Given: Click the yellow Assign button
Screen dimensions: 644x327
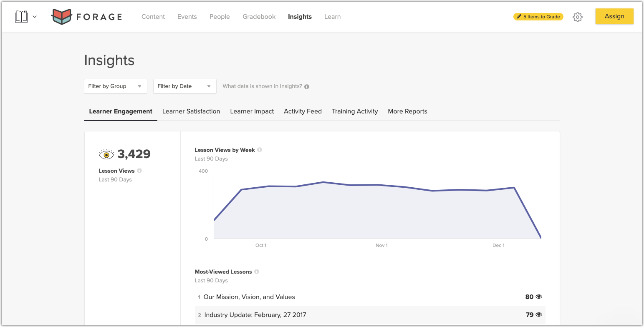Looking at the screenshot, I should 614,16.
